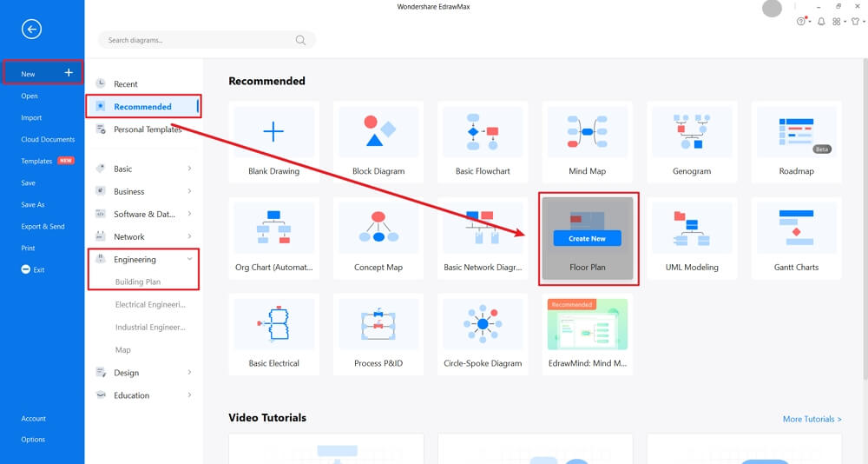Click the user avatar circle

[772, 9]
